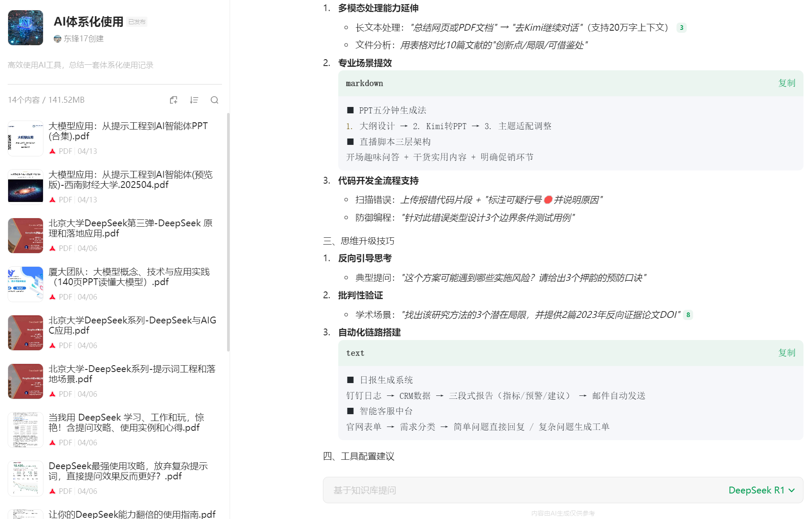The height and width of the screenshot is (519, 812).
Task: Copy the markdown code block
Action: pyautogui.click(x=786, y=83)
